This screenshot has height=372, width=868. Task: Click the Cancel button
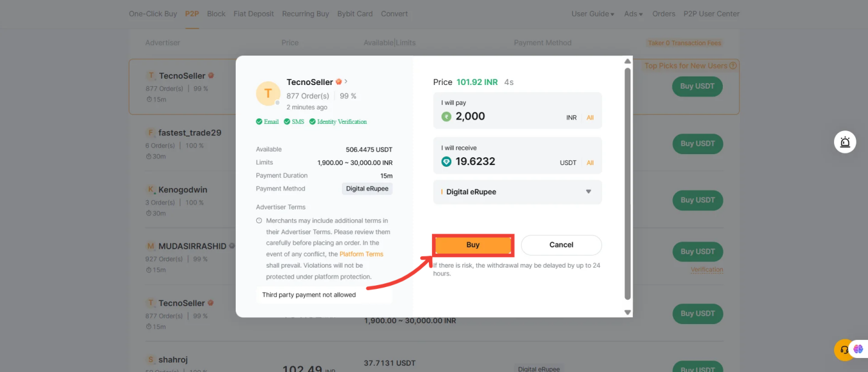(x=561, y=245)
